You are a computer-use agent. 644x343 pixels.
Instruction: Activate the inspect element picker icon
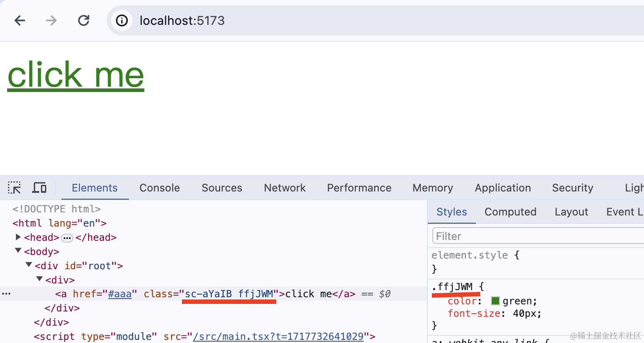14,188
